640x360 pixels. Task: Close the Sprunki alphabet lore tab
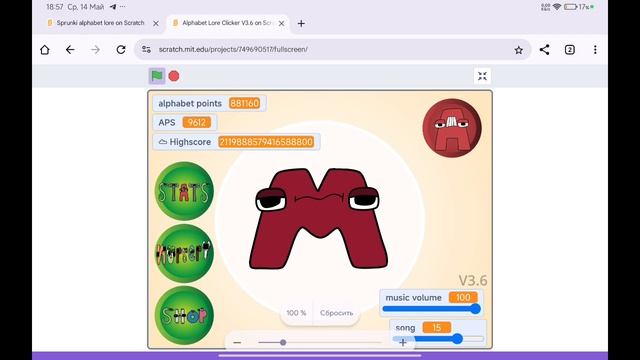(156, 24)
